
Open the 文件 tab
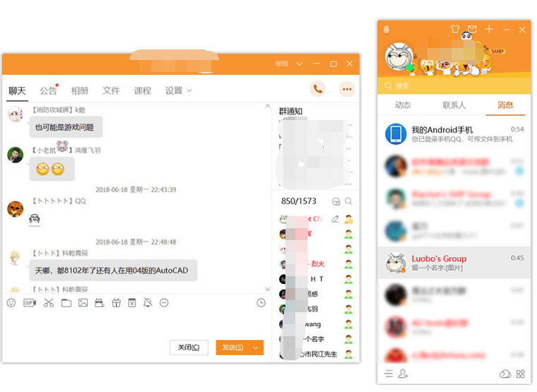pyautogui.click(x=111, y=90)
